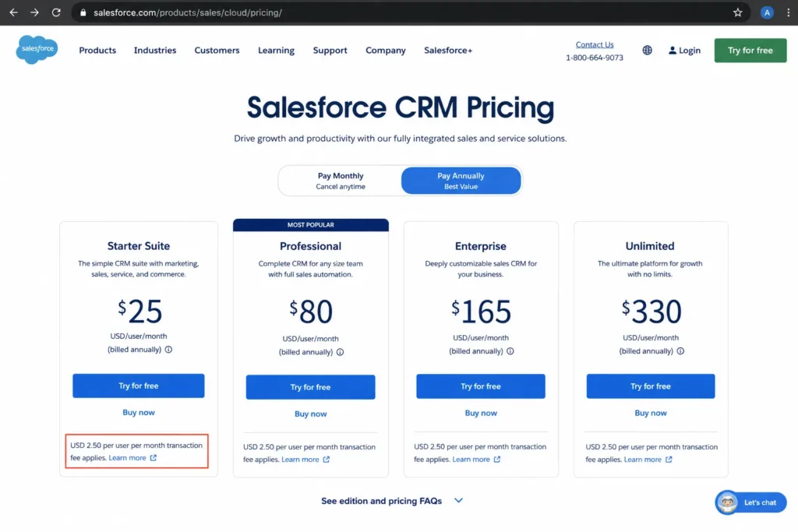The image size is (798, 532).
Task: Click external link icon in Starter Suite fee note
Action: click(154, 458)
